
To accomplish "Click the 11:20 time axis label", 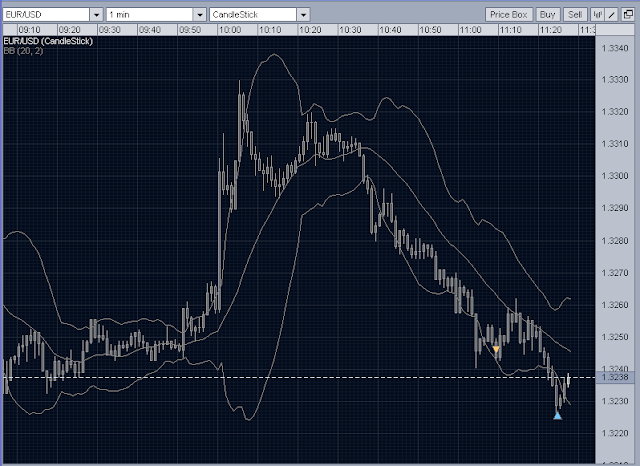I will click(551, 30).
